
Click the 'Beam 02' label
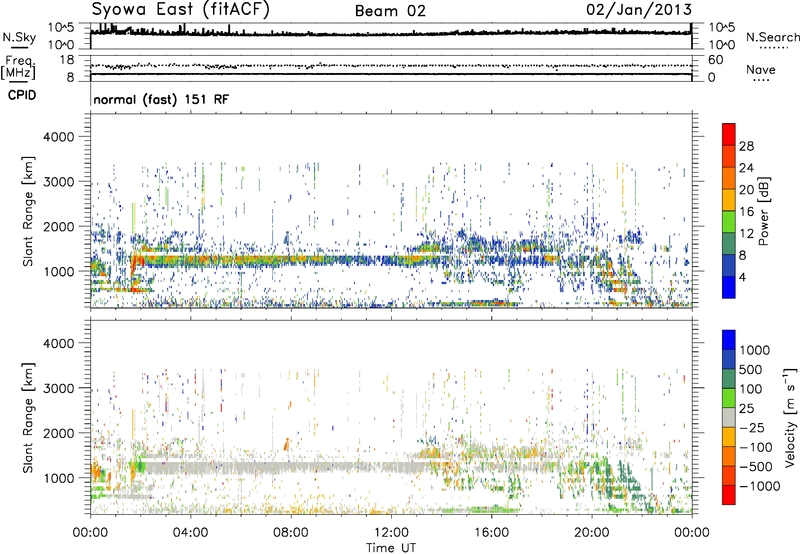[390, 11]
